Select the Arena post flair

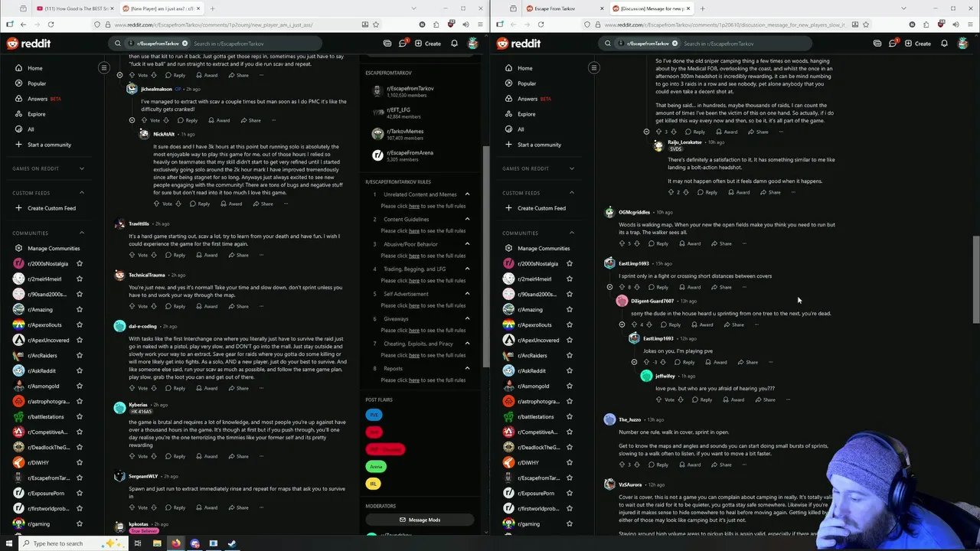click(x=376, y=466)
